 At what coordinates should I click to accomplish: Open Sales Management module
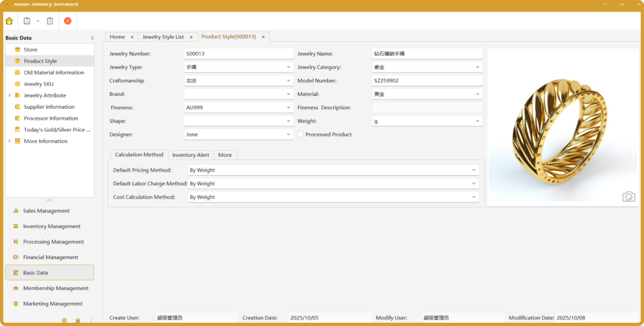[46, 211]
